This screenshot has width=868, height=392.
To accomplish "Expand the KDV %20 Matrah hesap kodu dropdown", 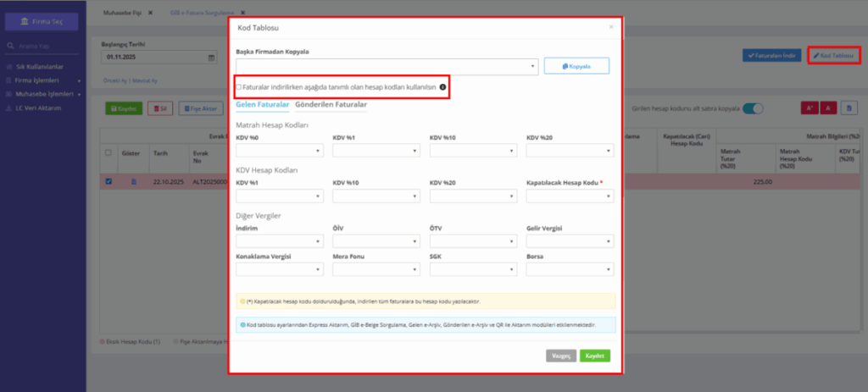I will tap(570, 151).
